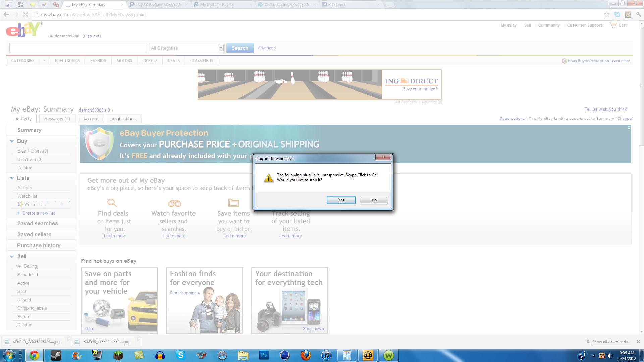Open Watch list in sidebar
The width and height of the screenshot is (644, 362).
[27, 196]
